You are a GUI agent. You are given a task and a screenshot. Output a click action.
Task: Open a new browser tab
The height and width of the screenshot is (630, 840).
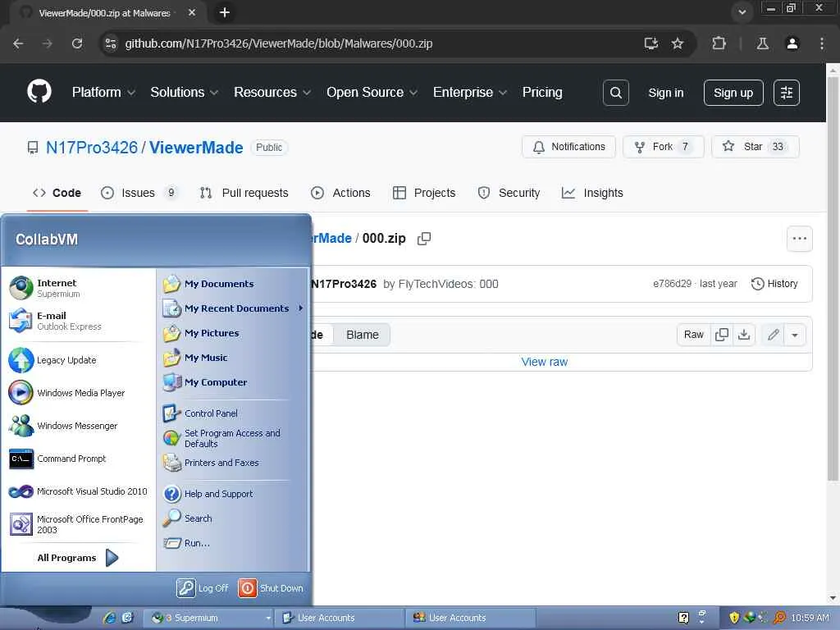(225, 12)
